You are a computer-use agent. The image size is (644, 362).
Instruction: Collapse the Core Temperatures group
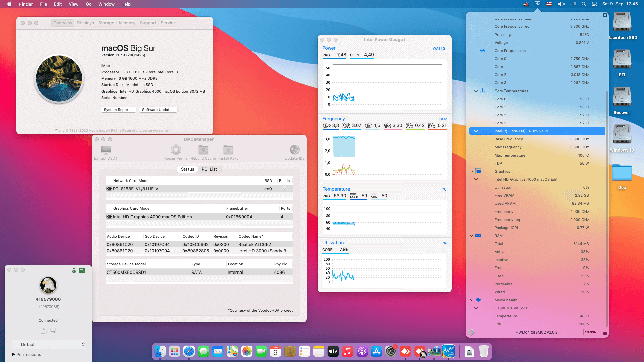coord(476,91)
